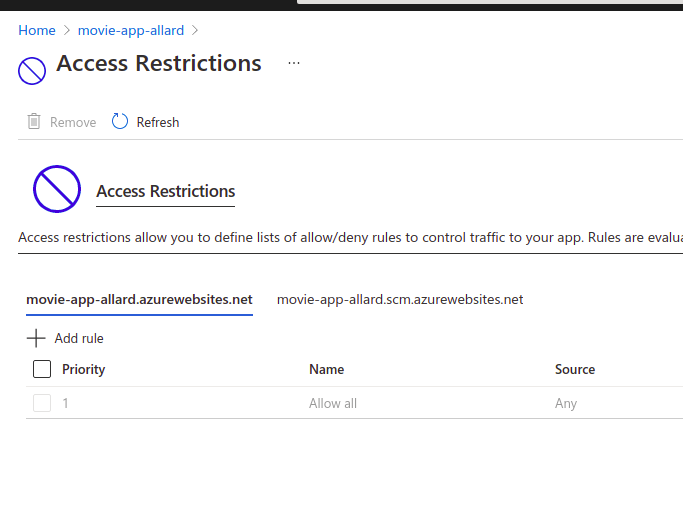Sort by the Priority column header
This screenshot has height=510, width=683.
[84, 369]
